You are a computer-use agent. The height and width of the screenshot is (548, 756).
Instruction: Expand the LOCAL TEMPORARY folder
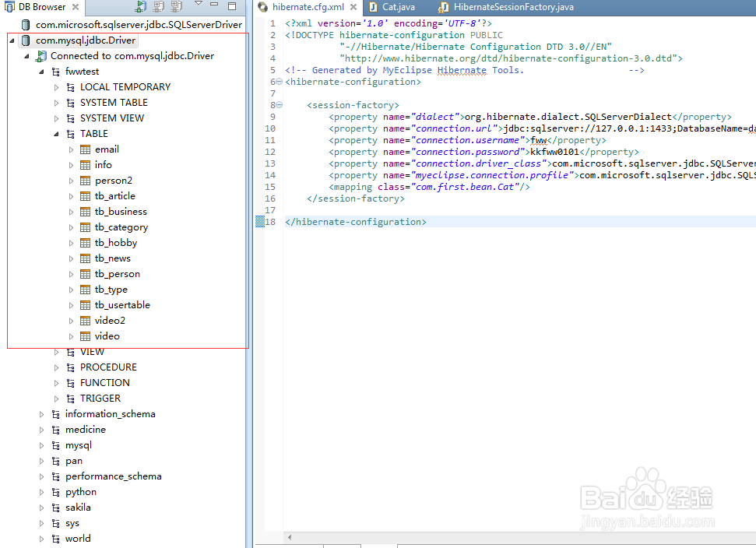click(x=56, y=87)
